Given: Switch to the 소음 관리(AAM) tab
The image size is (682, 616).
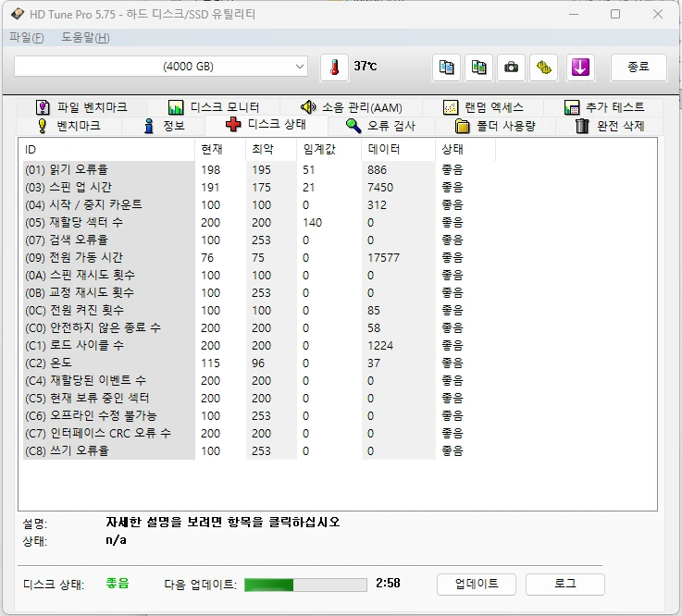Looking at the screenshot, I should 351,107.
